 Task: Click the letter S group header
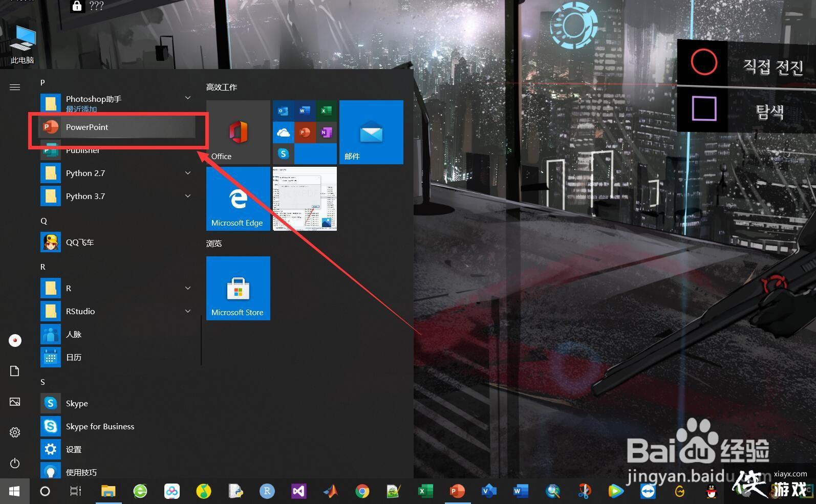click(x=42, y=382)
